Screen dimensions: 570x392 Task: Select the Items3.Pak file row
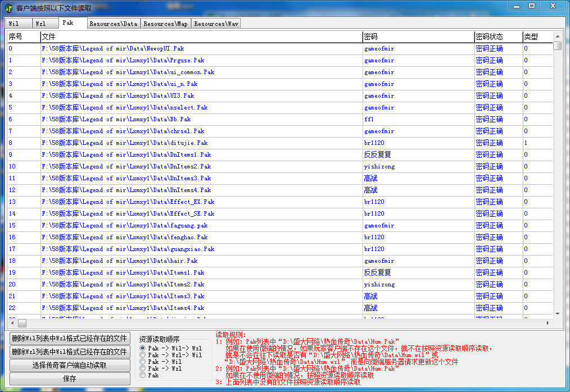(x=280, y=296)
